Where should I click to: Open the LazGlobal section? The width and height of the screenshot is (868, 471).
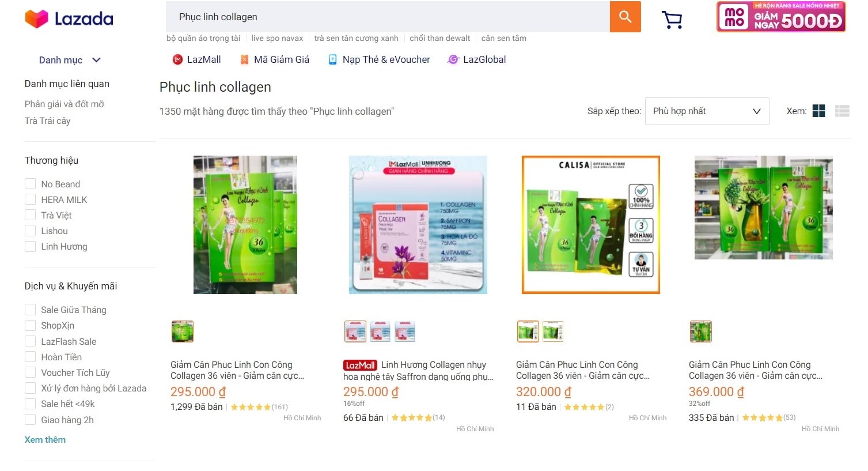[x=477, y=59]
